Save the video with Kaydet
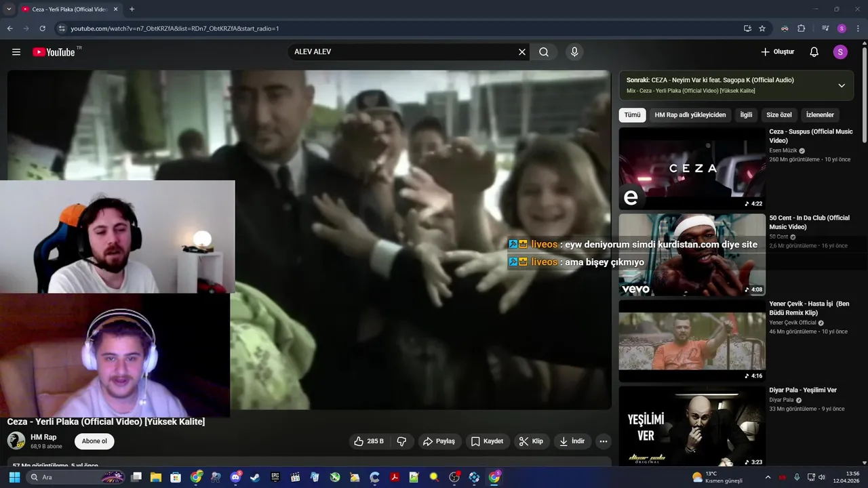 tap(487, 441)
